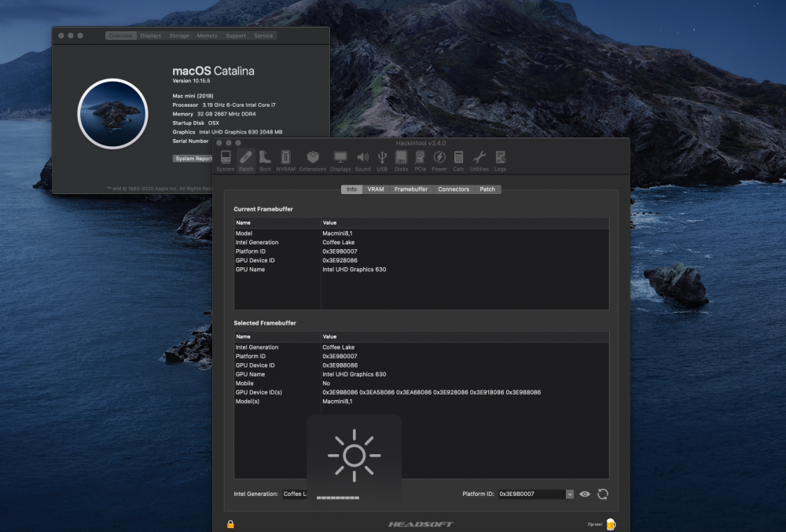Expand the Platform ID dropdown arrow
Screen dimensions: 786x532
coord(570,494)
